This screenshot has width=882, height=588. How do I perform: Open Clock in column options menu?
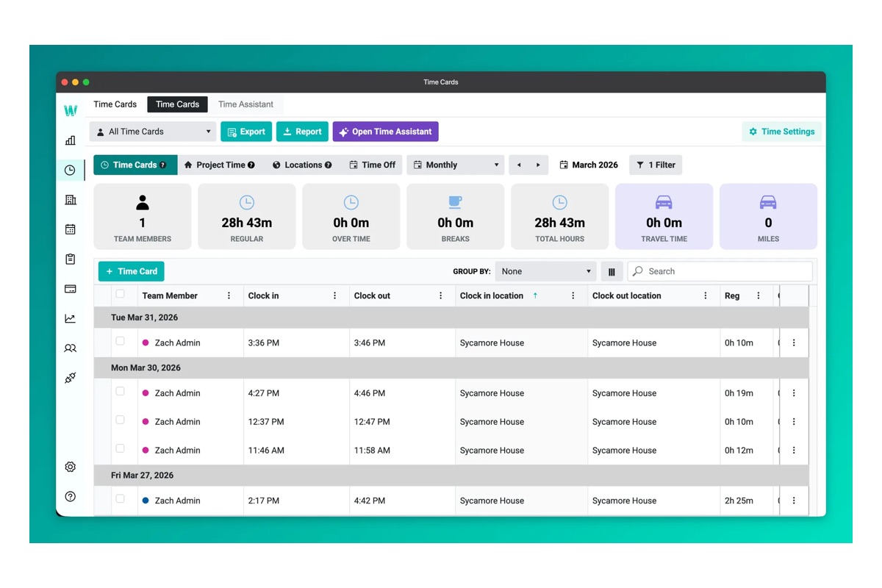click(335, 295)
